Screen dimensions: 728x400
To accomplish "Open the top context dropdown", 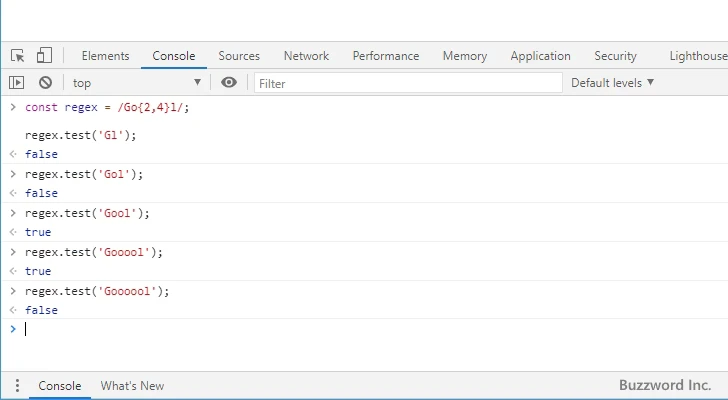I will click(136, 83).
